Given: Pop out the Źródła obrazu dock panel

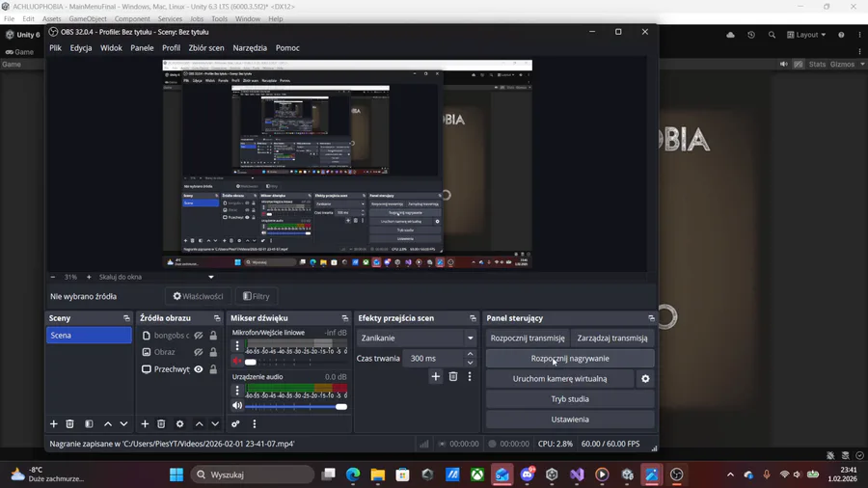Looking at the screenshot, I should pos(217,318).
